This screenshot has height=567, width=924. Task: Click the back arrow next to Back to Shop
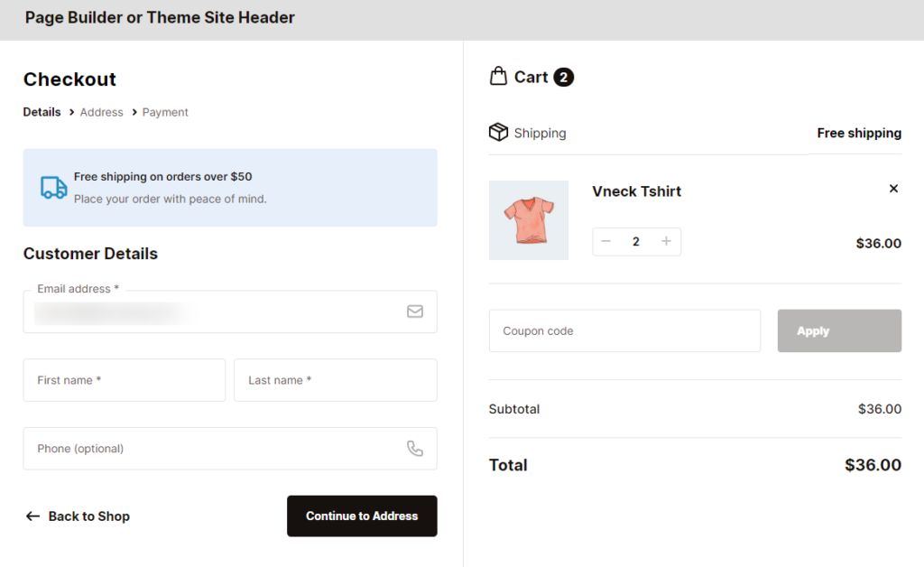click(32, 516)
